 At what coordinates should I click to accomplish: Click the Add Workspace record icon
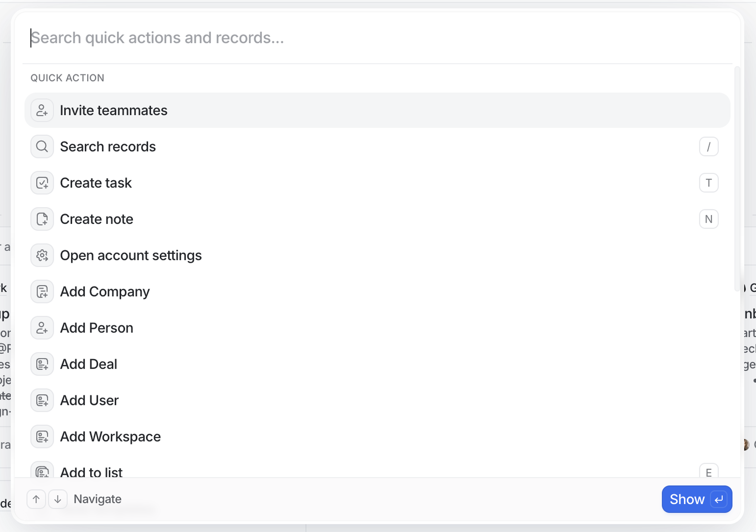[42, 437]
